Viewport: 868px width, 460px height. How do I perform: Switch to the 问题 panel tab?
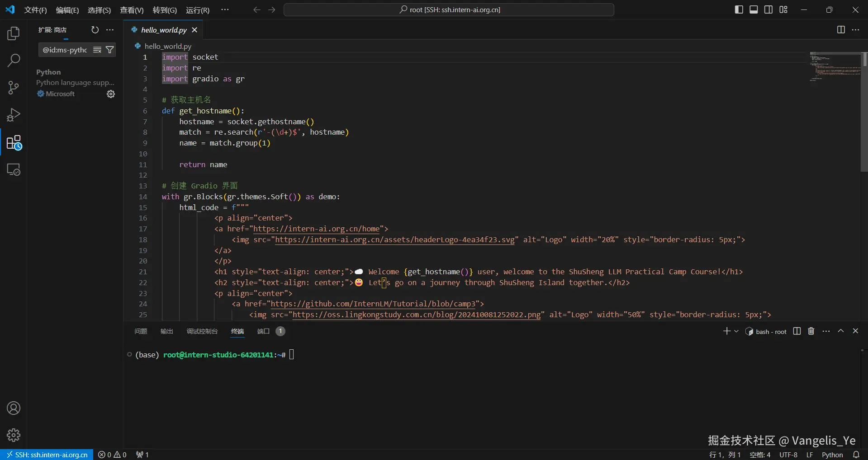click(x=141, y=331)
